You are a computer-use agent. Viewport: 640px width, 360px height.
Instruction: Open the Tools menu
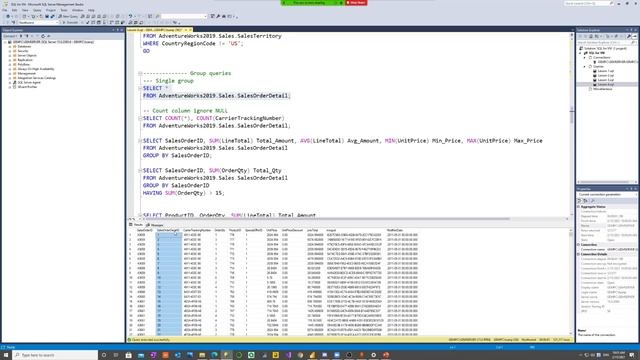(64, 10)
